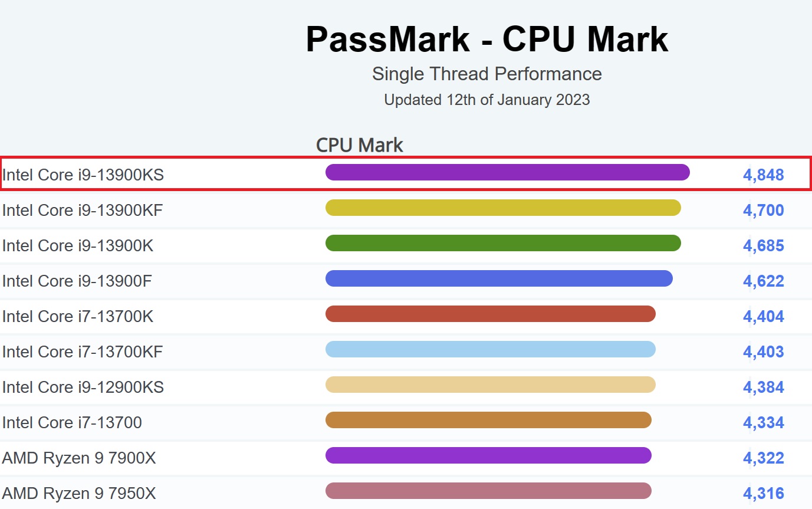
Task: Click the yellow bar for i9-13900KF
Action: coord(503,208)
